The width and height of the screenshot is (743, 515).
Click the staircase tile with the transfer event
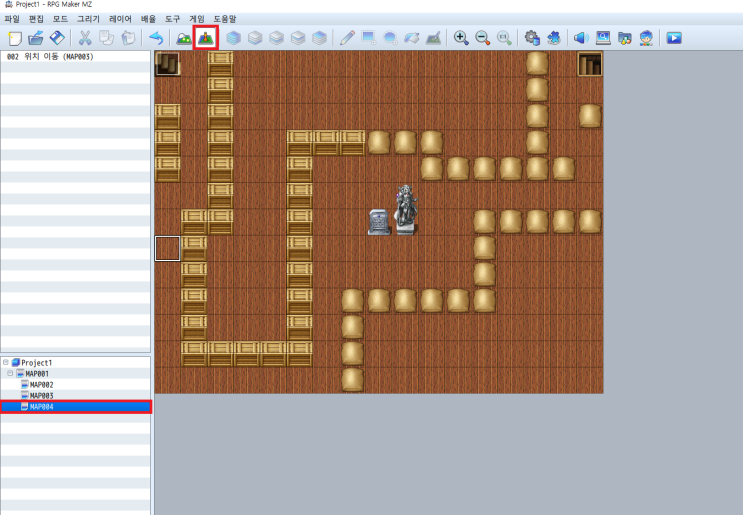click(x=167, y=63)
